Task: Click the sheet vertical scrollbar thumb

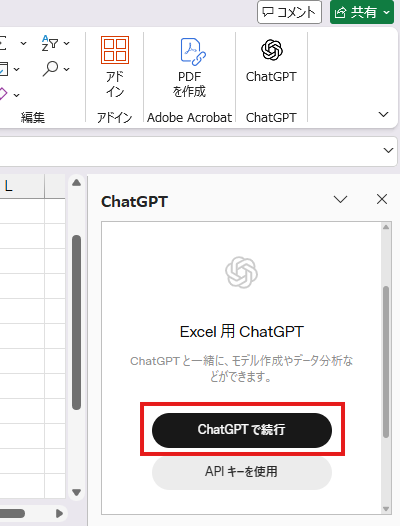Action: coord(77,322)
